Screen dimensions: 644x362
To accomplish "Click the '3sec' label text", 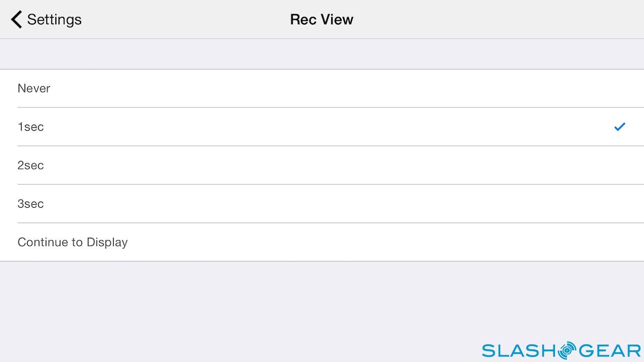I will pyautogui.click(x=31, y=204).
